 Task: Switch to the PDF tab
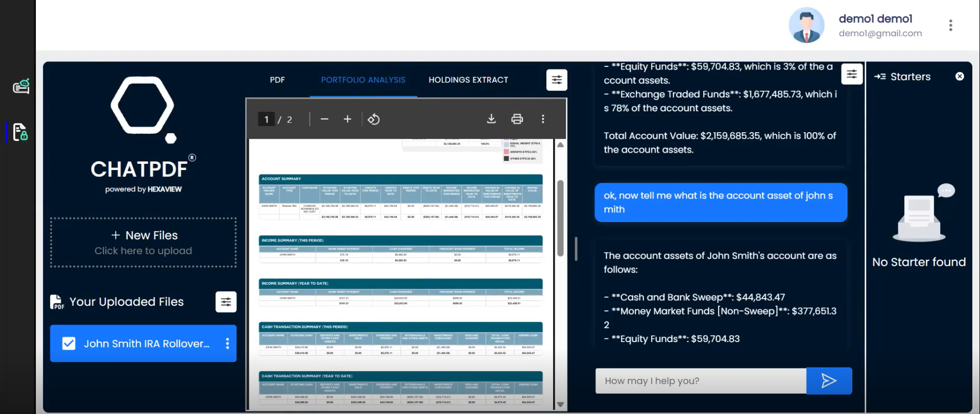click(x=277, y=80)
